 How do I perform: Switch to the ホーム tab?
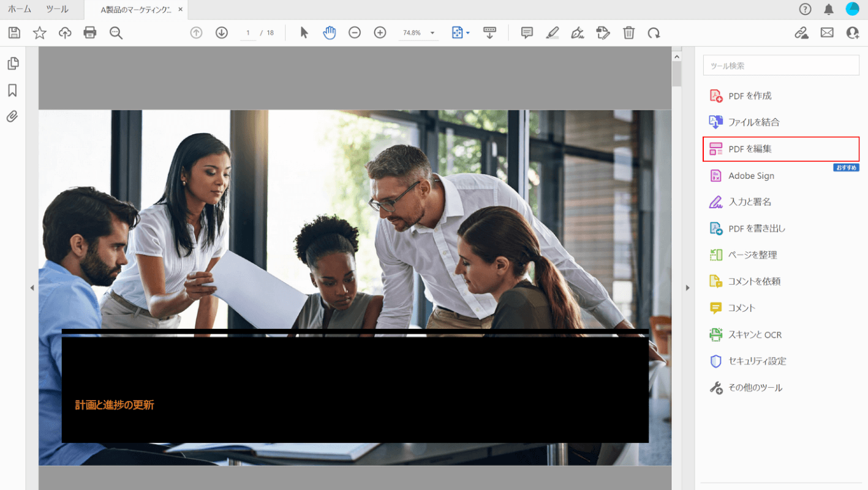(x=20, y=9)
